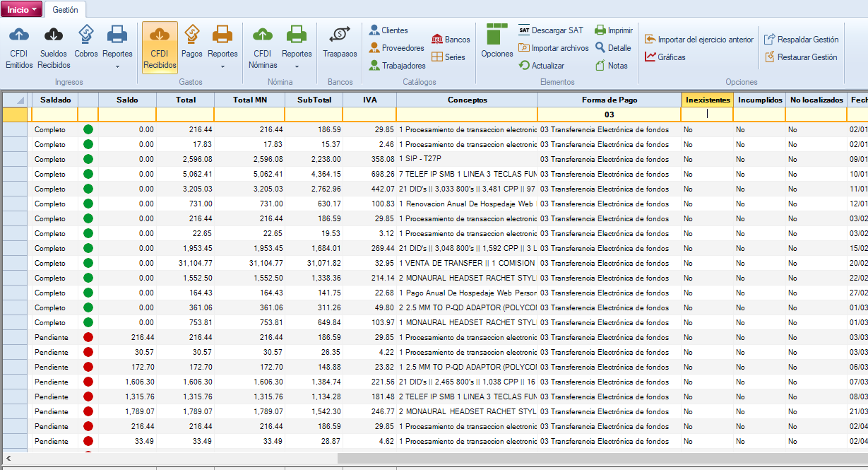Sort by the Saldado column header
The height and width of the screenshot is (470, 868).
55,100
